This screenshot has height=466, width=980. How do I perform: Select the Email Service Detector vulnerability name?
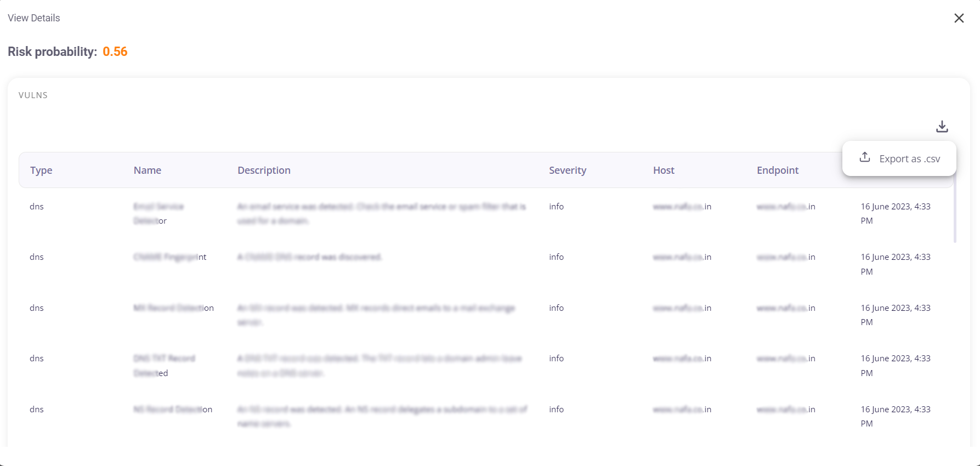click(x=158, y=213)
